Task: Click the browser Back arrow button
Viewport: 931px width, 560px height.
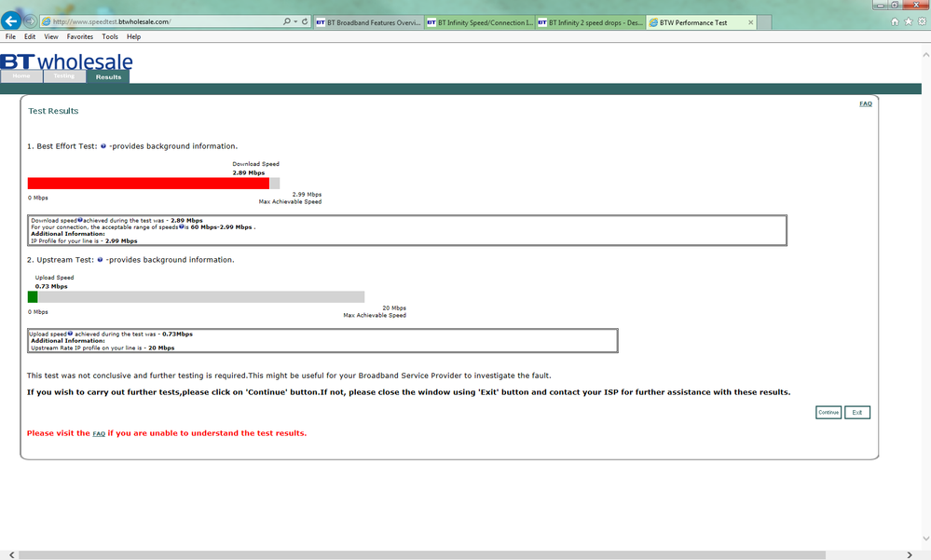Action: tap(10, 20)
